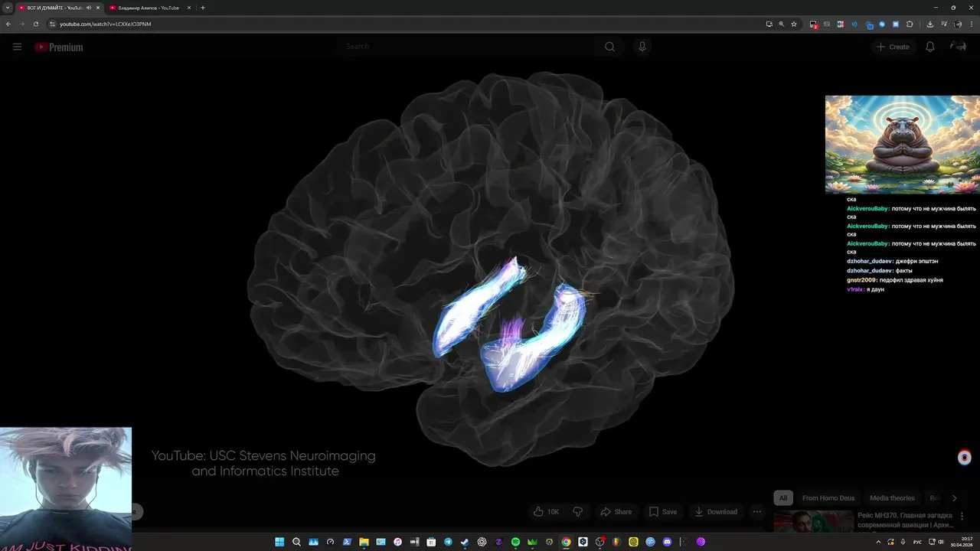Viewport: 980px width, 551px height.
Task: Click the blue-red floating widget at the right edge
Action: 965,458
